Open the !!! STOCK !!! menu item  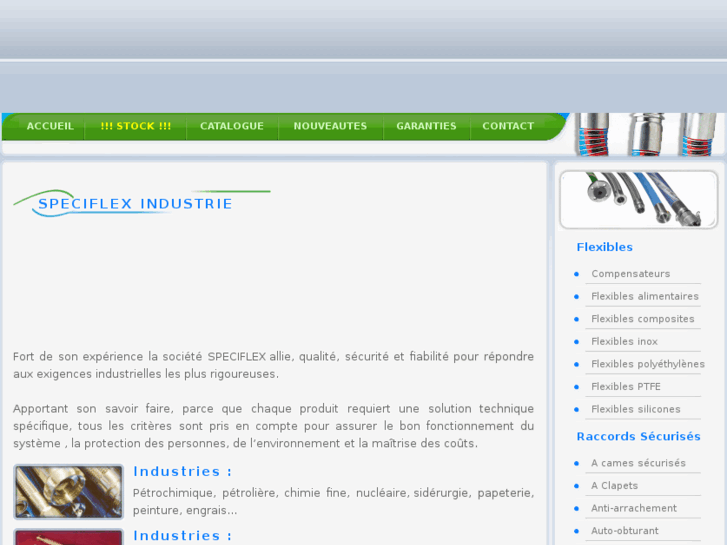136,126
